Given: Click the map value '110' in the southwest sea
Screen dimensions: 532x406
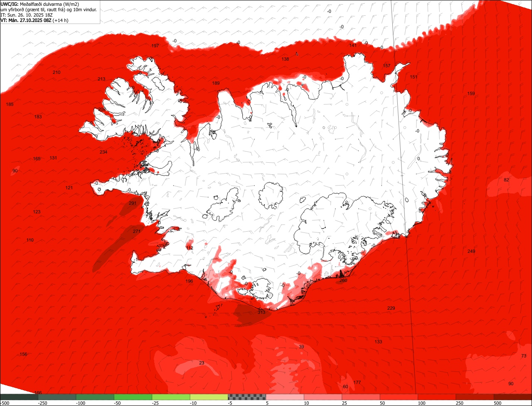Looking at the screenshot, I should pyautogui.click(x=30, y=240).
